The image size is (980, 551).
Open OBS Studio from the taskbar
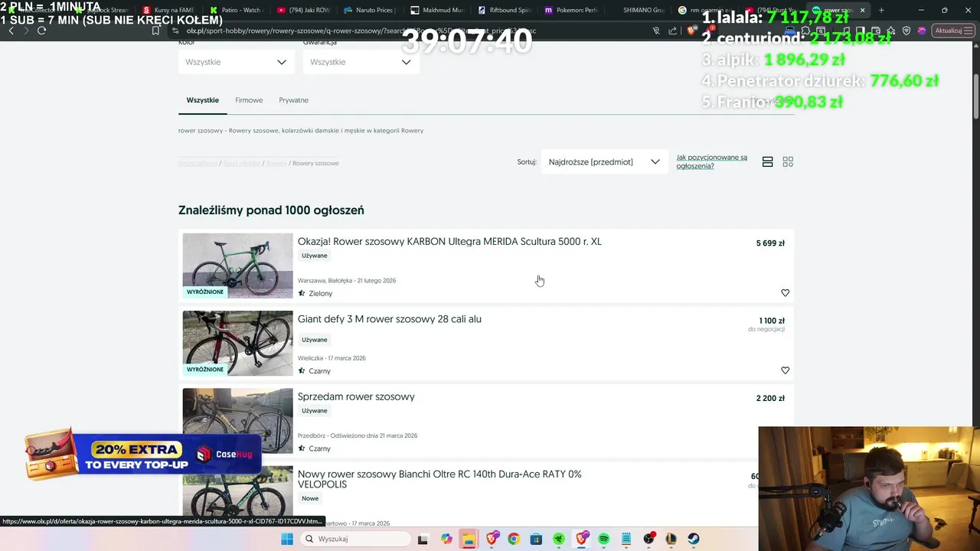click(x=649, y=539)
